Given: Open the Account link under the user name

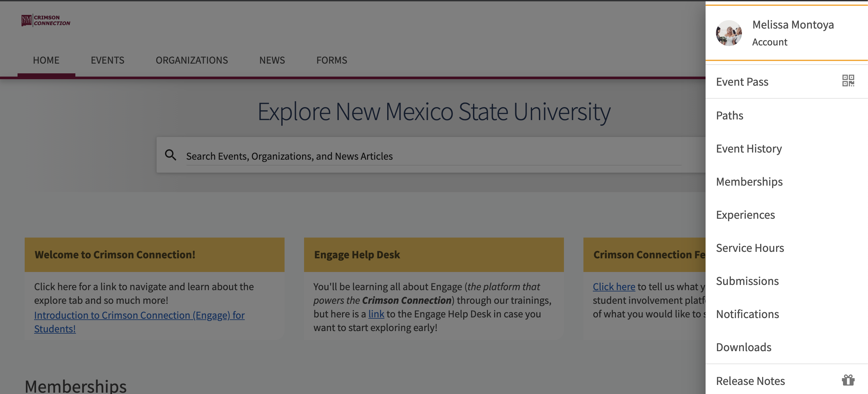Looking at the screenshot, I should point(770,42).
